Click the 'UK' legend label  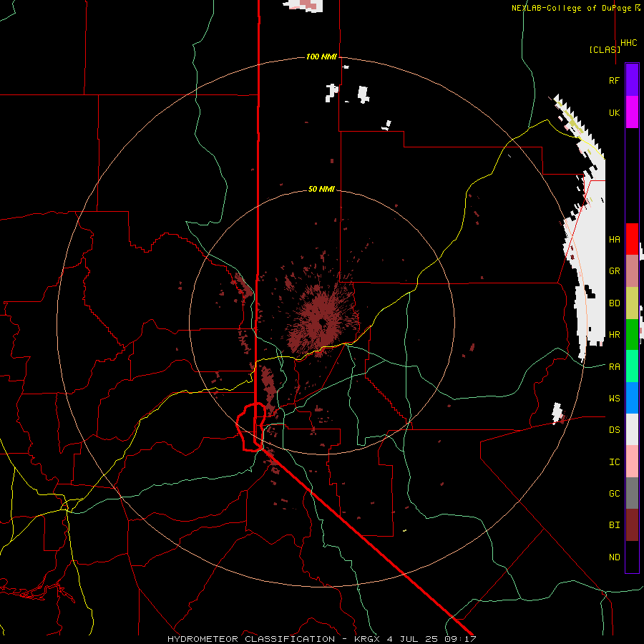(x=614, y=112)
